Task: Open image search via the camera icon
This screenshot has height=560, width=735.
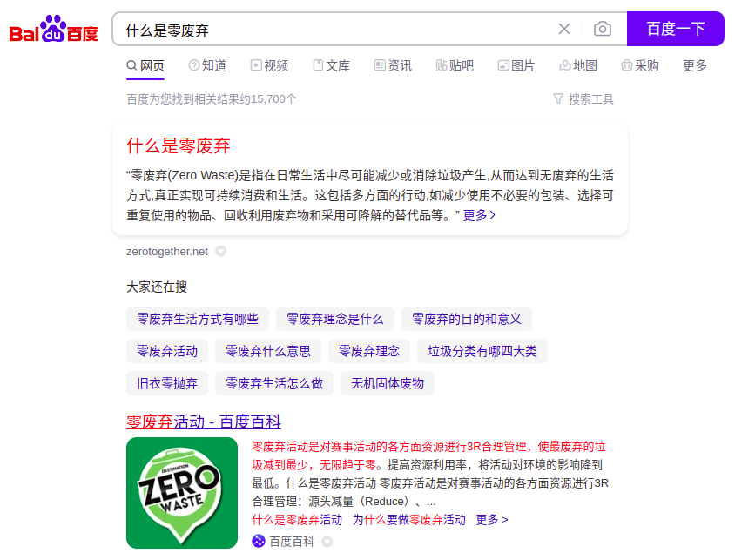Action: 603,29
